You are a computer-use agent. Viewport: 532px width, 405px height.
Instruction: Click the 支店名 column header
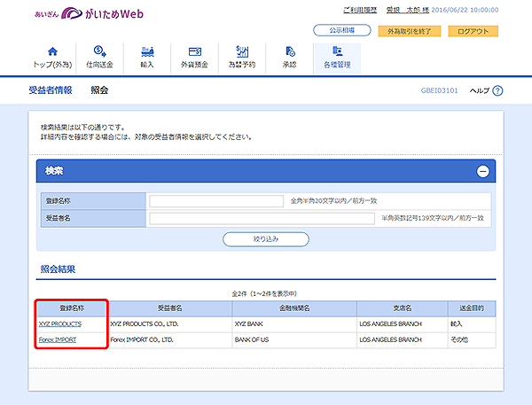pyautogui.click(x=402, y=308)
